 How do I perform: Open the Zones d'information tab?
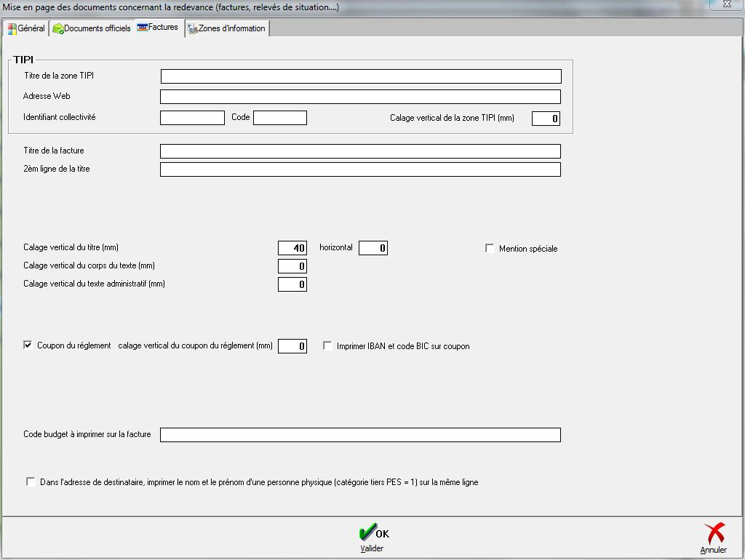pyautogui.click(x=226, y=28)
